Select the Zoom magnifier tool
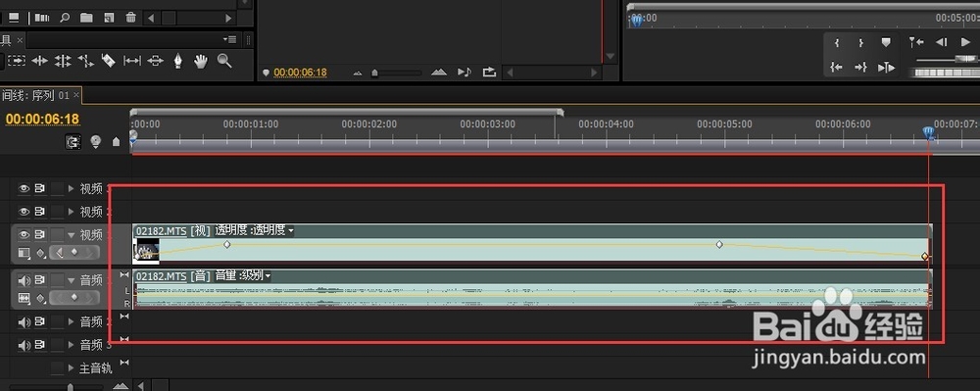This screenshot has height=391, width=980. tap(223, 61)
